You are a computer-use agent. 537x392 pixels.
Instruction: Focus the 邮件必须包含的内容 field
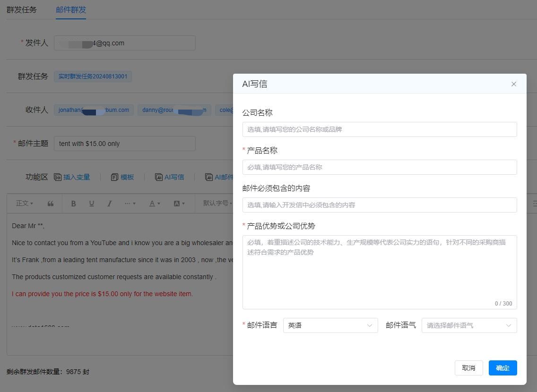pos(380,205)
